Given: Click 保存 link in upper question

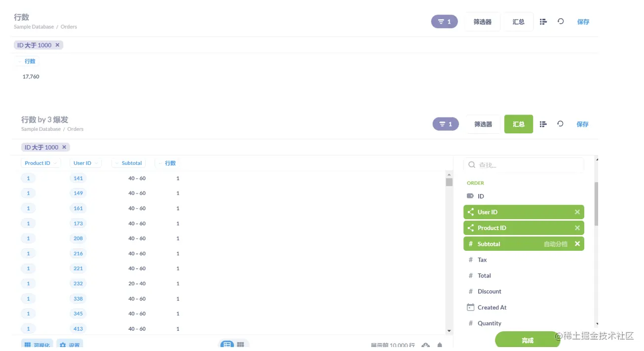Looking at the screenshot, I should [583, 22].
